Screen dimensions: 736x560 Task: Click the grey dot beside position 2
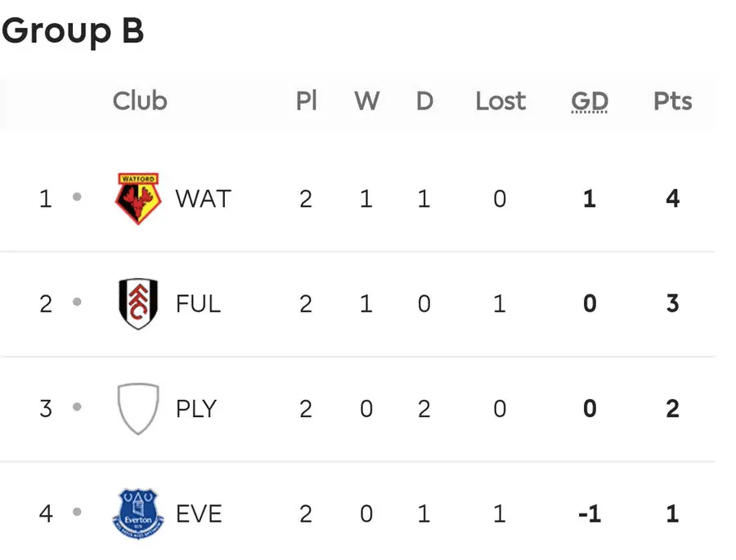click(77, 302)
